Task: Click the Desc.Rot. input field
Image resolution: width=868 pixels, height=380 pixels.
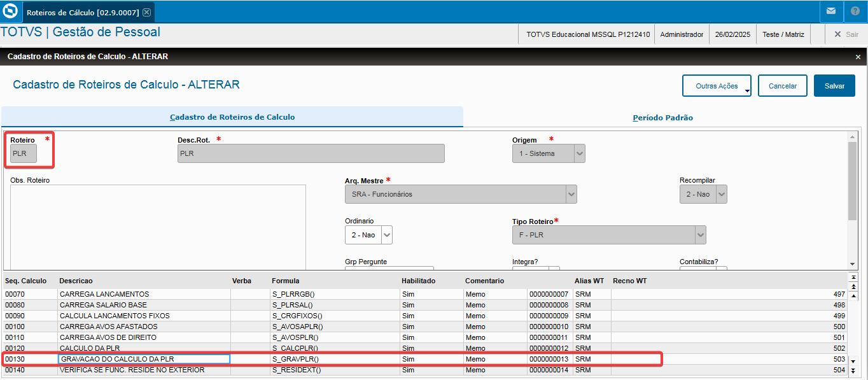Action: click(x=311, y=153)
